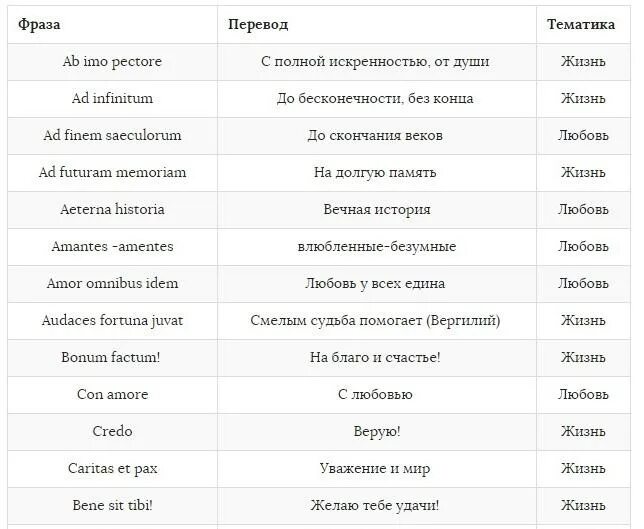644x529 pixels.
Task: Select the Aeterna historia phrase
Action: tap(112, 209)
